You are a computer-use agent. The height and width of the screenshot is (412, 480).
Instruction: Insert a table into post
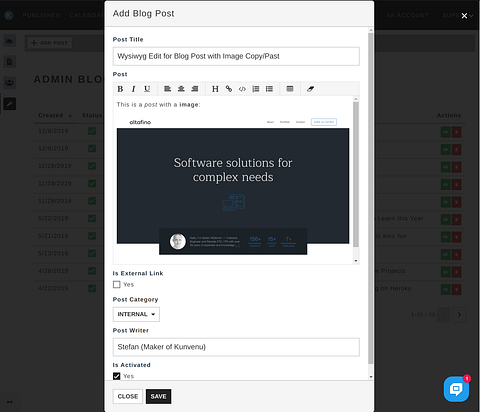click(290, 89)
